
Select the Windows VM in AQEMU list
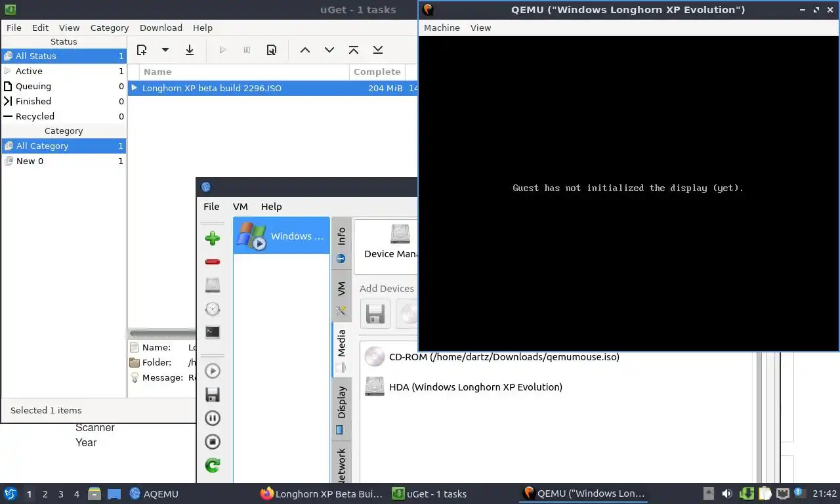click(x=282, y=236)
